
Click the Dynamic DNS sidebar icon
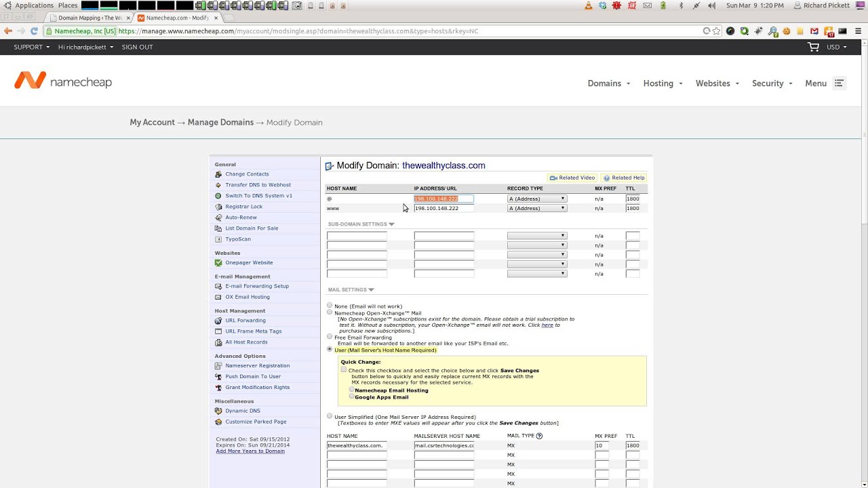coord(218,411)
